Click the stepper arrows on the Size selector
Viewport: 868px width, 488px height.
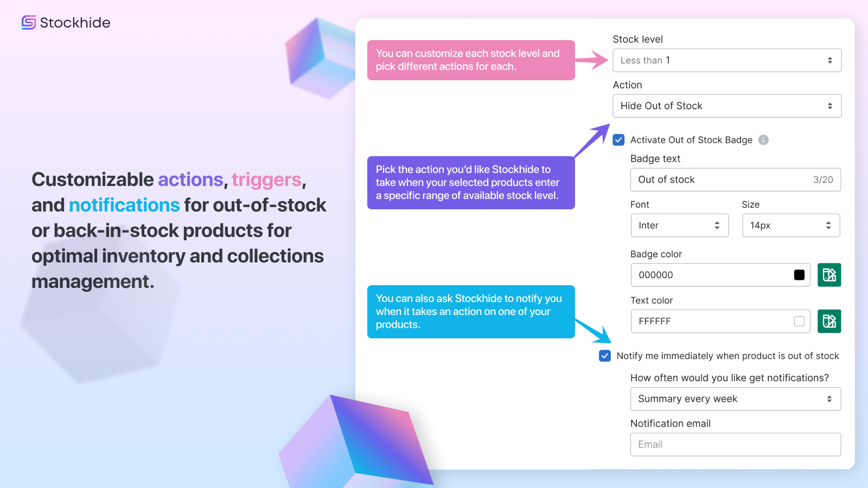[828, 225]
